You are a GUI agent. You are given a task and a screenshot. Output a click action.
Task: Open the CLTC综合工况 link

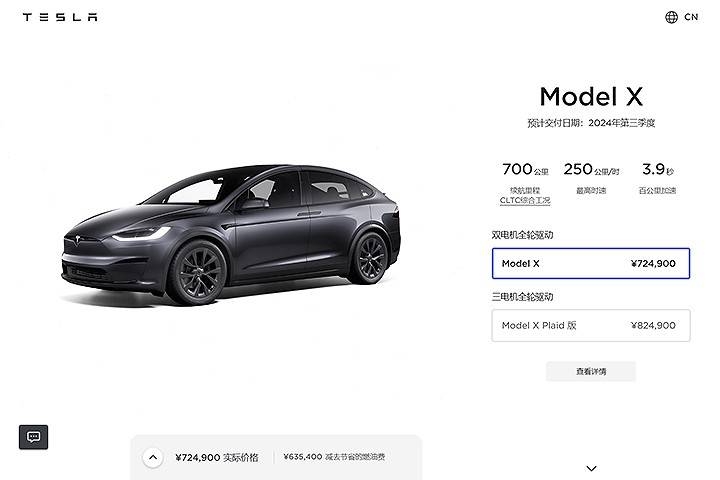pos(525,200)
